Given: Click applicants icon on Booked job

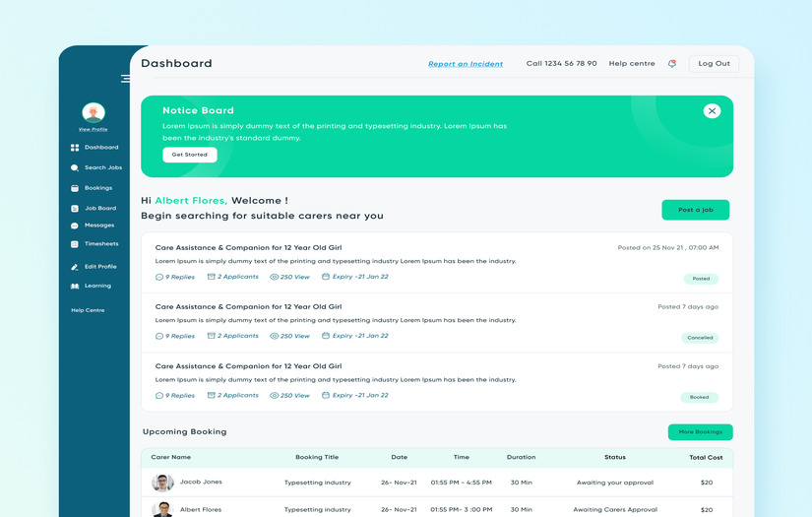Looking at the screenshot, I should [212, 395].
